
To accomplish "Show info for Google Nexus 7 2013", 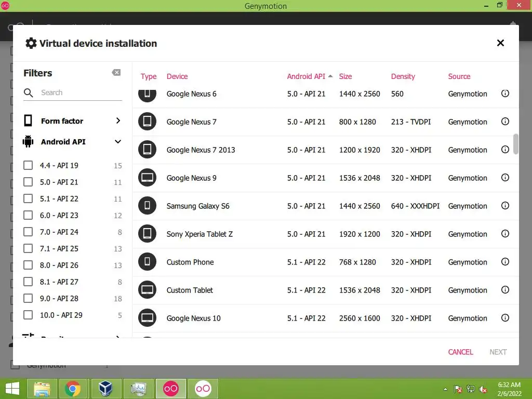I will click(x=505, y=150).
